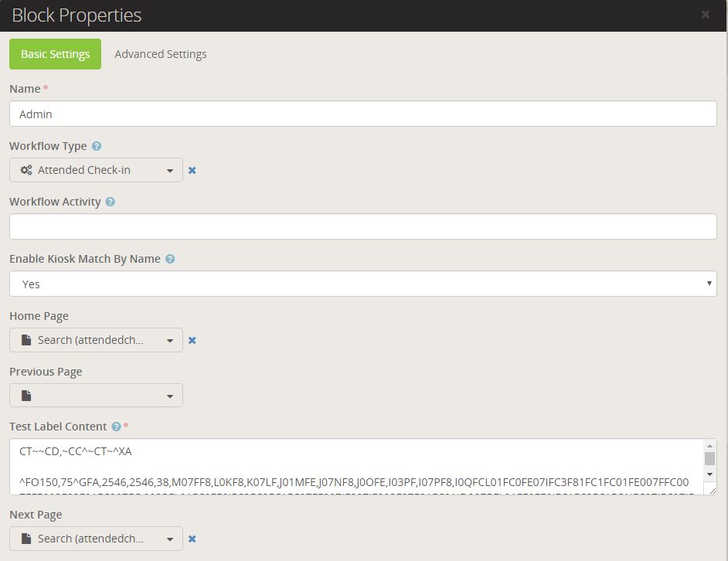Click the Home Page label

point(39,316)
